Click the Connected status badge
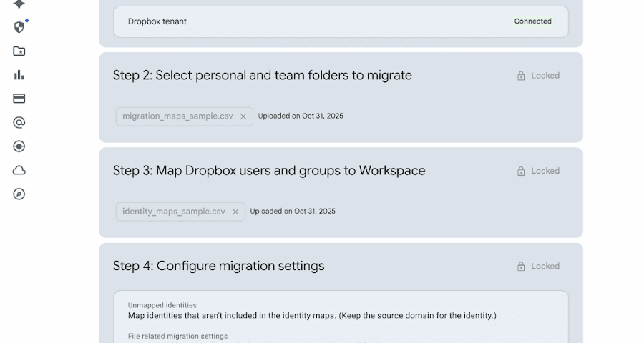 click(532, 21)
